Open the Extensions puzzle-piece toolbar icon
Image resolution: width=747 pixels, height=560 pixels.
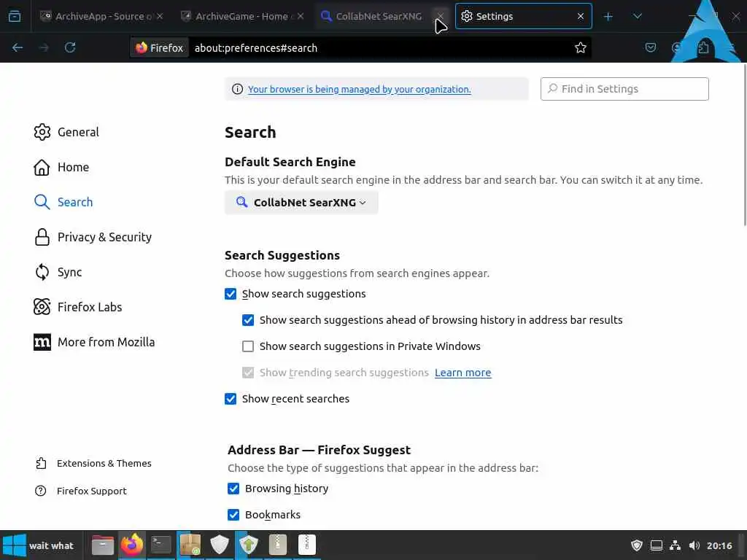pyautogui.click(x=703, y=47)
